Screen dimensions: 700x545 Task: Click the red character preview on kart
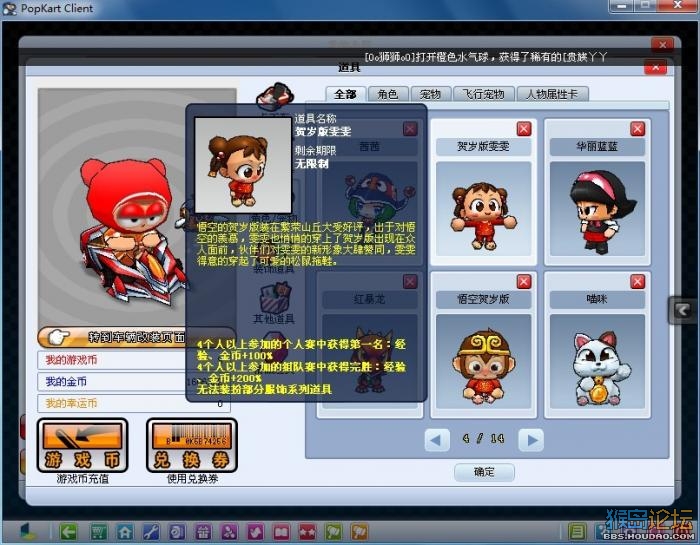point(133,232)
